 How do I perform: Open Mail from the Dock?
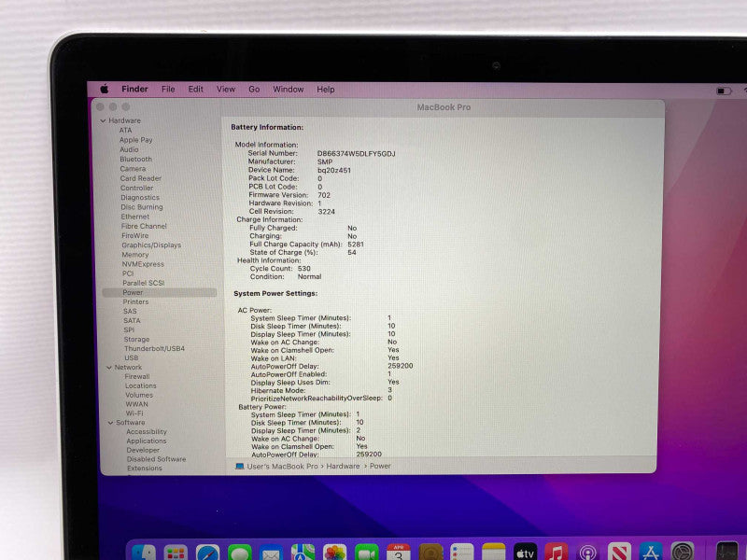(271, 553)
